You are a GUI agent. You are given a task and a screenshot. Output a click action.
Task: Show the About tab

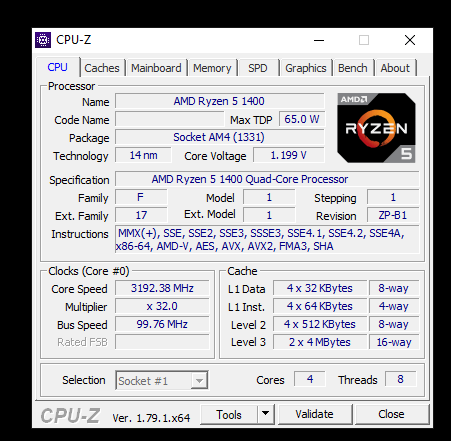[395, 68]
